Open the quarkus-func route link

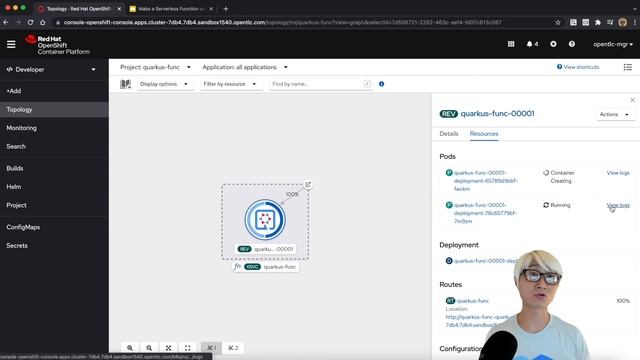(472, 301)
